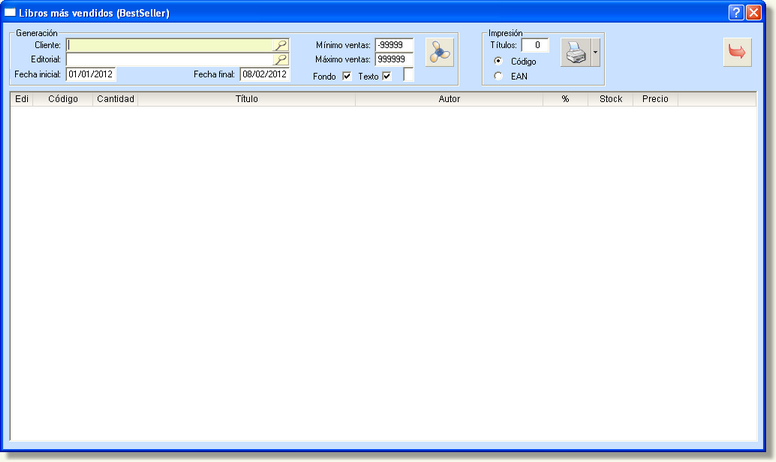Click the small empty box after Texto
Screen dimensions: 776x462
[x=408, y=75]
